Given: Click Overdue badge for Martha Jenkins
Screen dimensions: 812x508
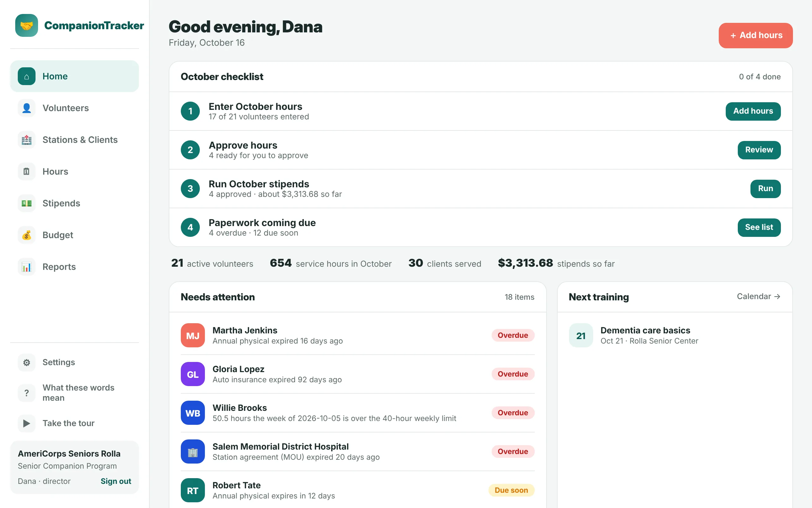Looking at the screenshot, I should point(513,335).
